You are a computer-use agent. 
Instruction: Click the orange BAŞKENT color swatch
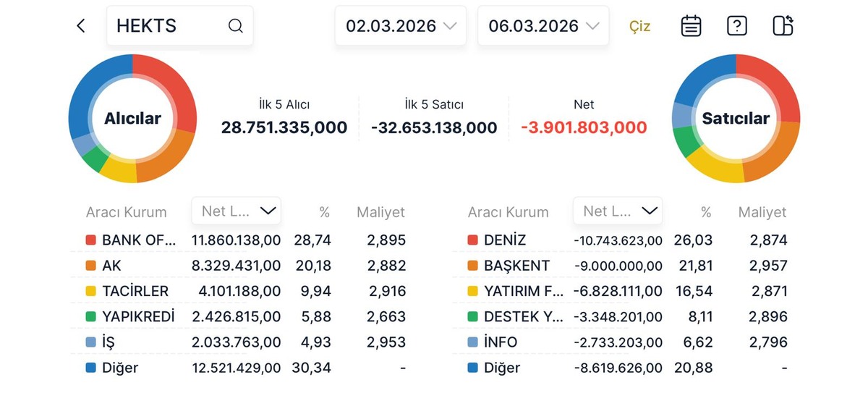[x=472, y=266]
